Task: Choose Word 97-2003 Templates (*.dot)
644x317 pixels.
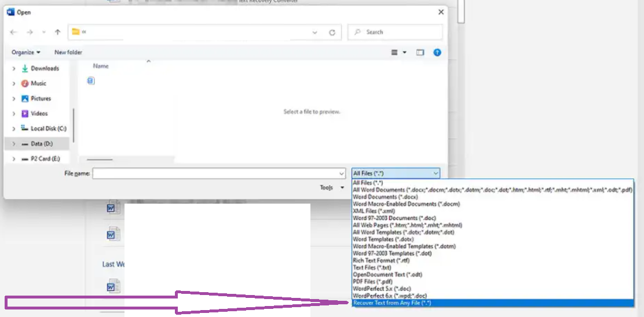Action: pos(492,253)
